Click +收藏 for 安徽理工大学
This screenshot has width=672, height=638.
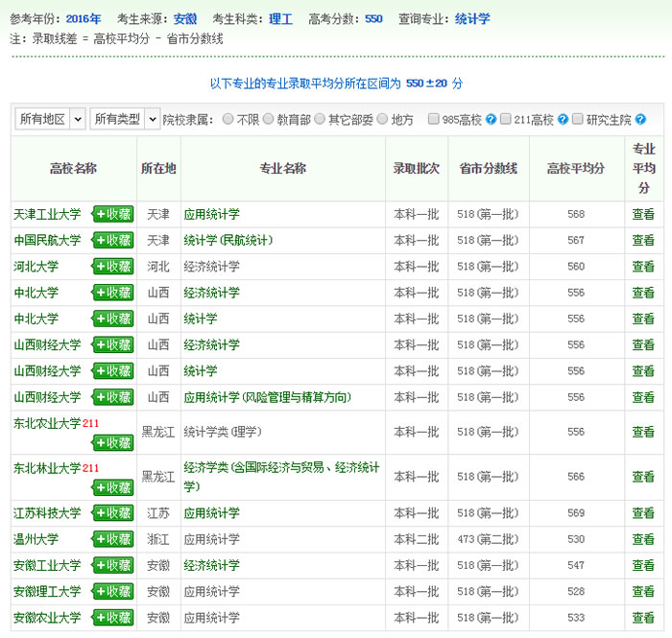point(113,591)
